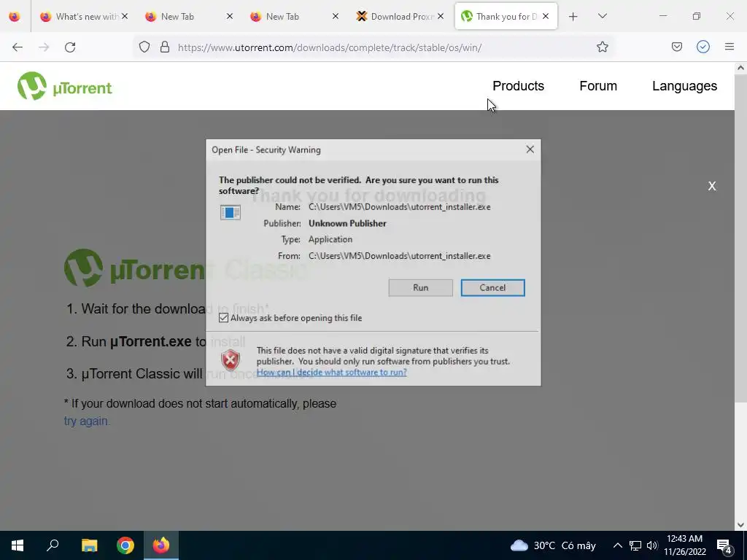Viewport: 747px width, 560px height.
Task: Open the Windows Start menu
Action: pos(18,545)
